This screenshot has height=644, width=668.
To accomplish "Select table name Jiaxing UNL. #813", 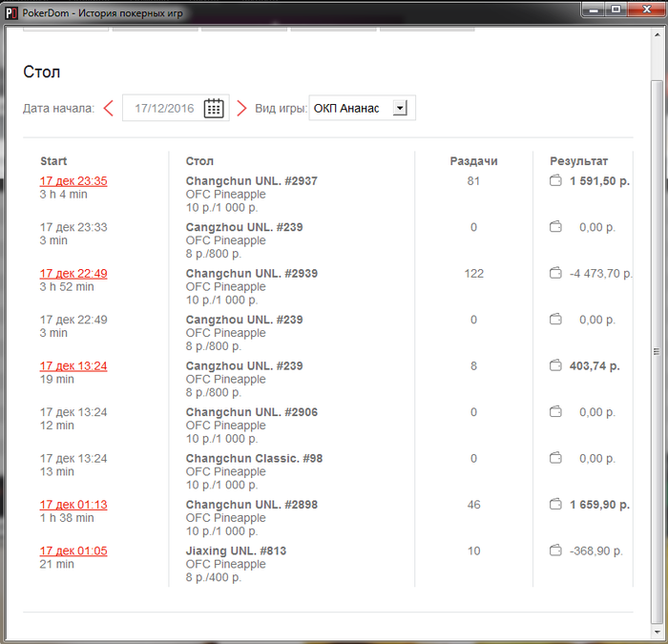I will [236, 551].
